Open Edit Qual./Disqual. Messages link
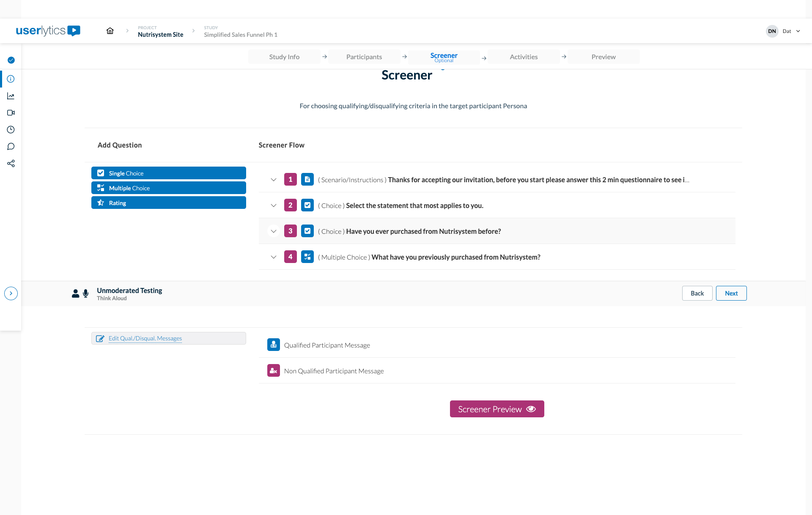Screen dimensions: 812x515 click(x=145, y=338)
